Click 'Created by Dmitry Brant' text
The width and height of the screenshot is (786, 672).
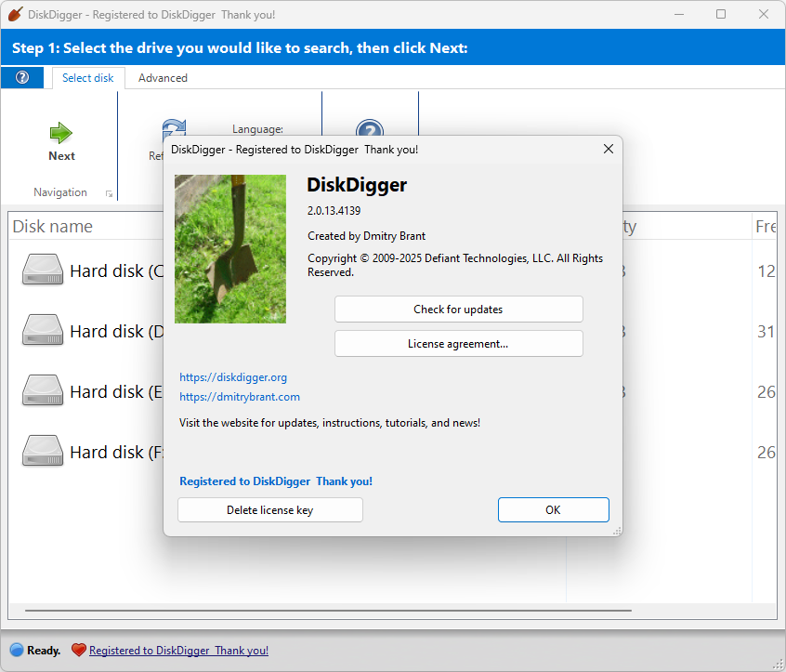coord(366,236)
